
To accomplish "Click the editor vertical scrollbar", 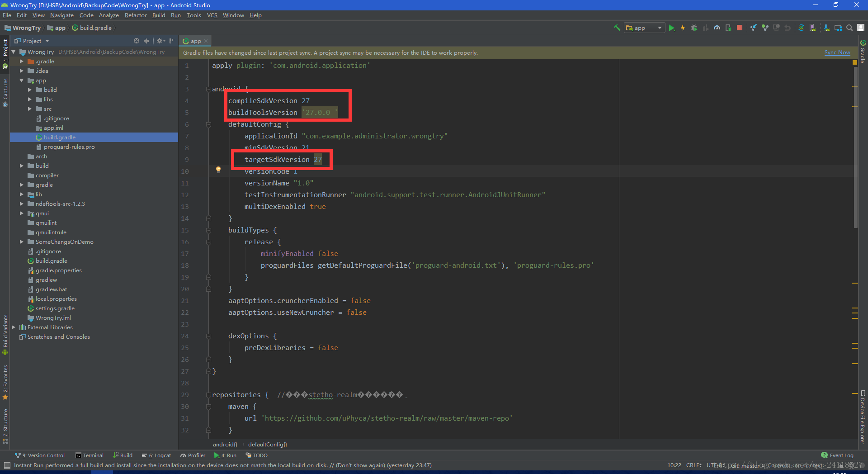I will [x=855, y=147].
